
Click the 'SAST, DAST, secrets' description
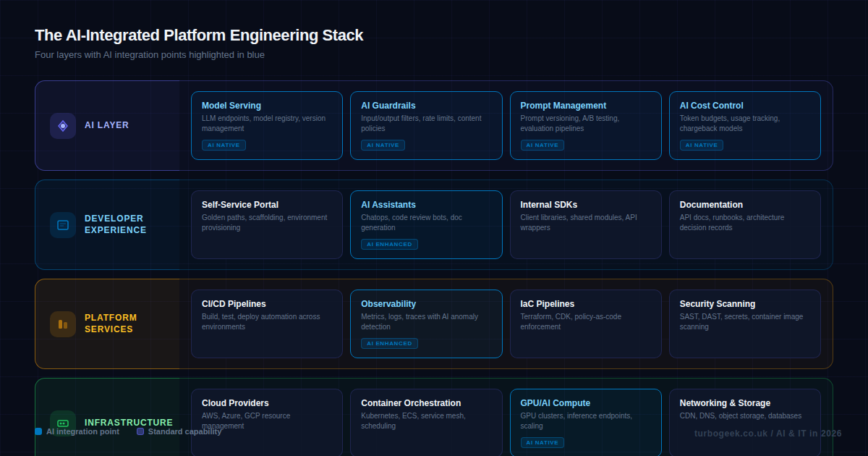point(741,321)
